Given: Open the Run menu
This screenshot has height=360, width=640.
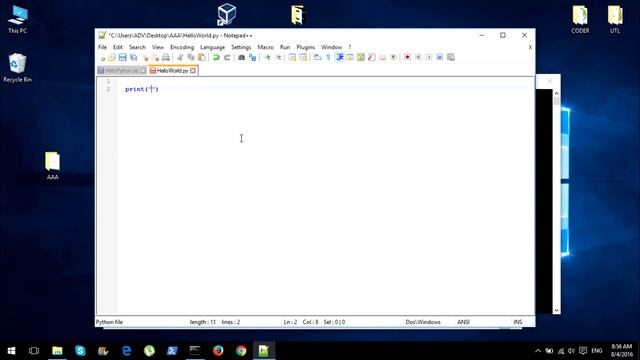Looking at the screenshot, I should tap(284, 47).
